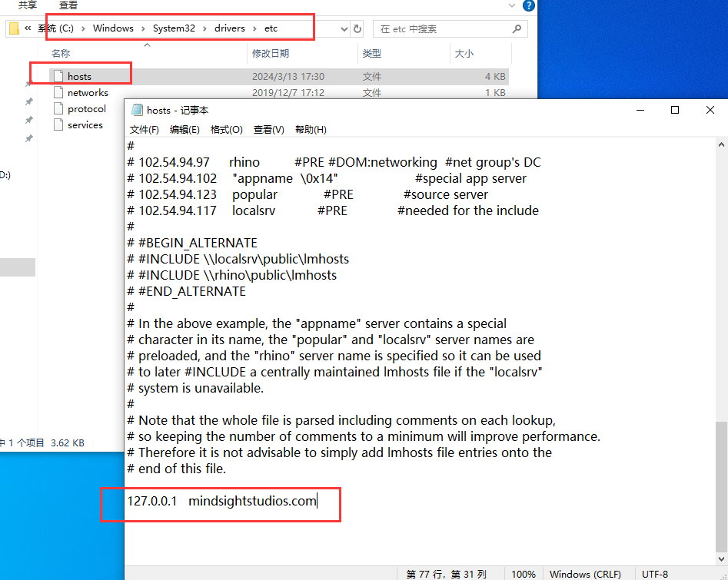Select the networks file icon
The height and width of the screenshot is (580, 728).
(x=58, y=92)
